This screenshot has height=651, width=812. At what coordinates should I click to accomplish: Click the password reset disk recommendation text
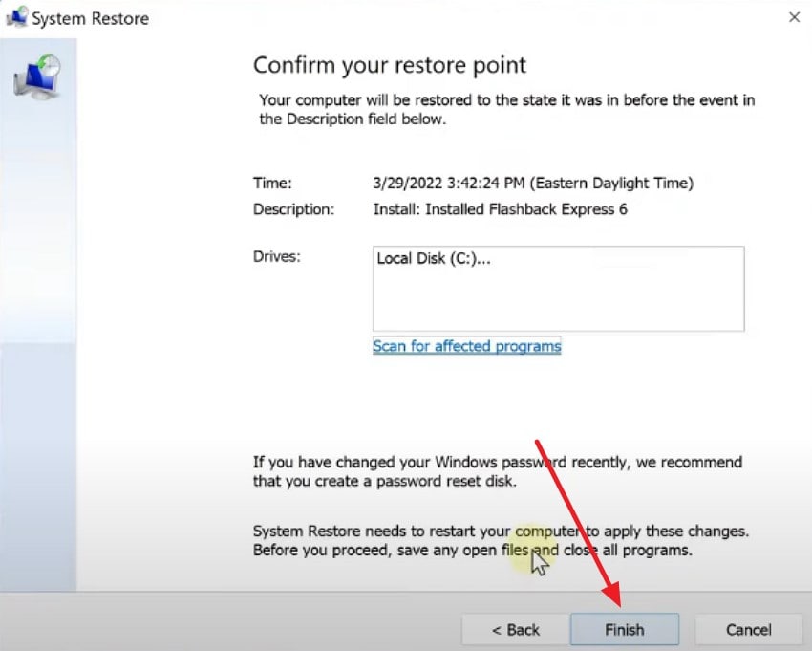coord(497,471)
